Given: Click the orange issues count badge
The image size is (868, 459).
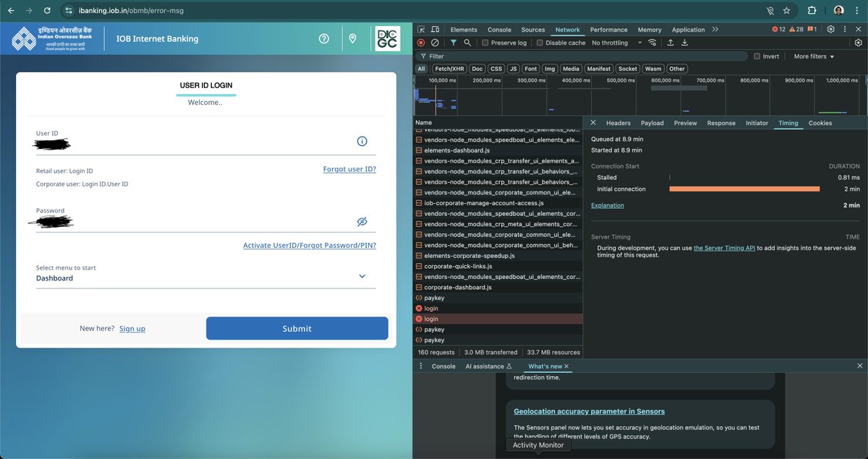Looking at the screenshot, I should pos(812,30).
